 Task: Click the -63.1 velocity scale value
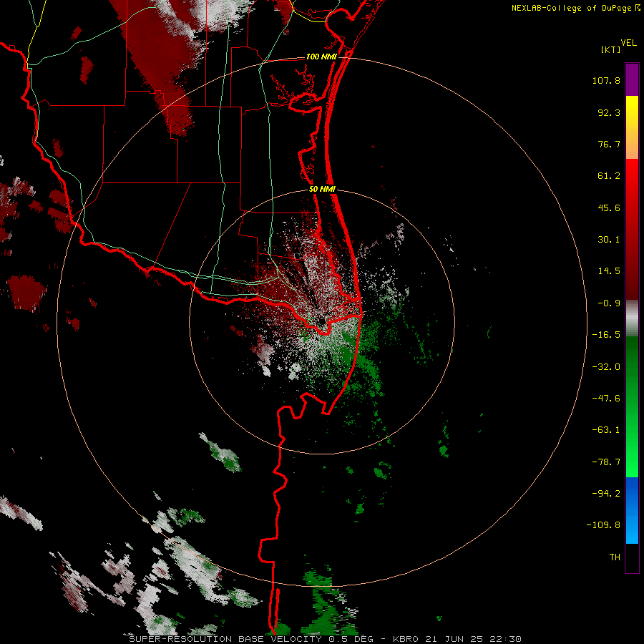coord(606,430)
